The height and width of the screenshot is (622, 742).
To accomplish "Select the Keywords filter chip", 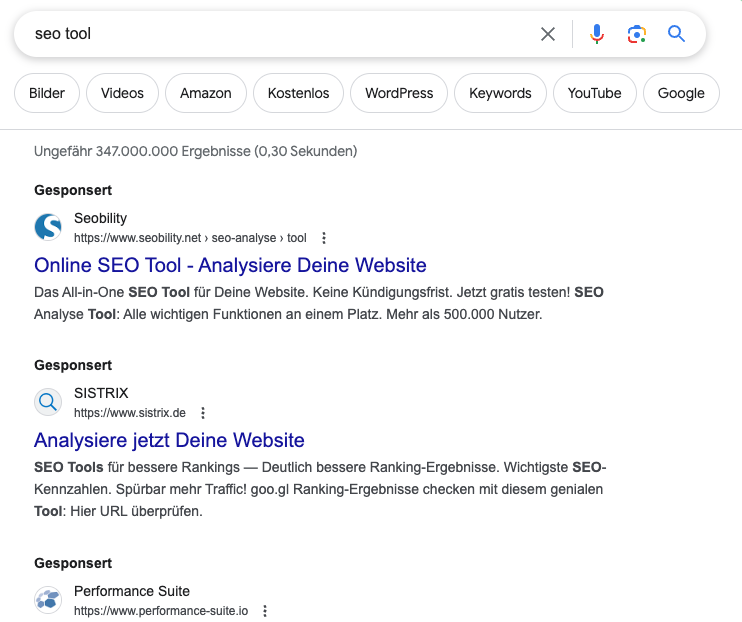I will click(x=500, y=93).
